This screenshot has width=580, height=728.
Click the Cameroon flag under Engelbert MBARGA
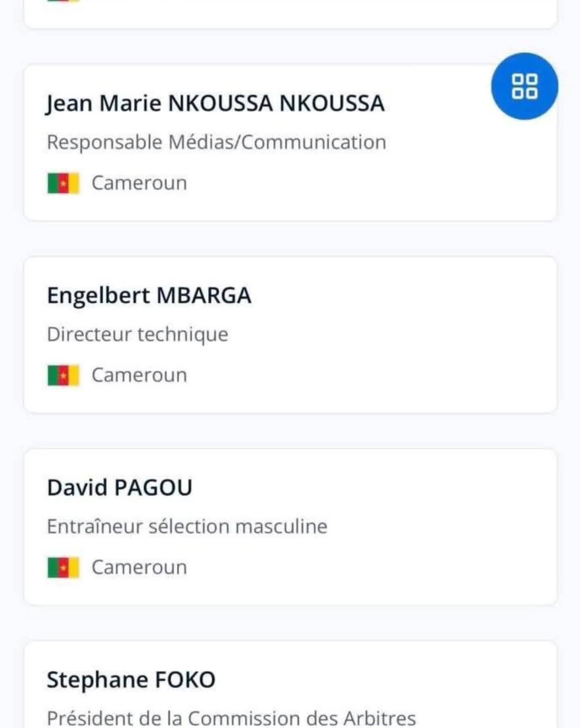pos(63,375)
